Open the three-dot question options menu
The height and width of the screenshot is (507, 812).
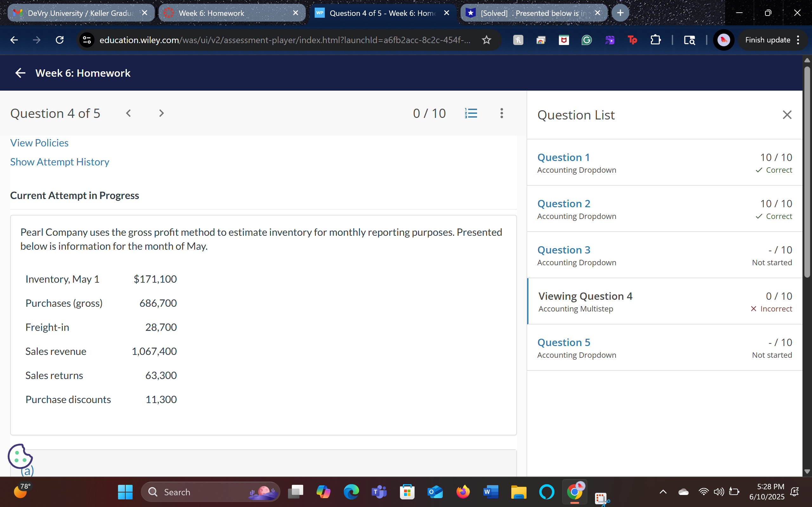(x=501, y=113)
